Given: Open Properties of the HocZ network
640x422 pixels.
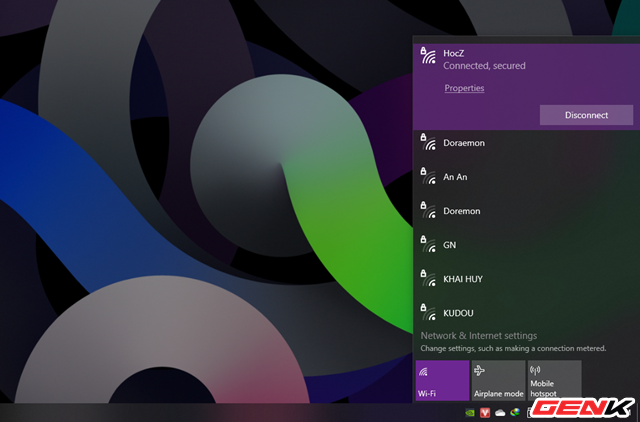Looking at the screenshot, I should (x=464, y=88).
